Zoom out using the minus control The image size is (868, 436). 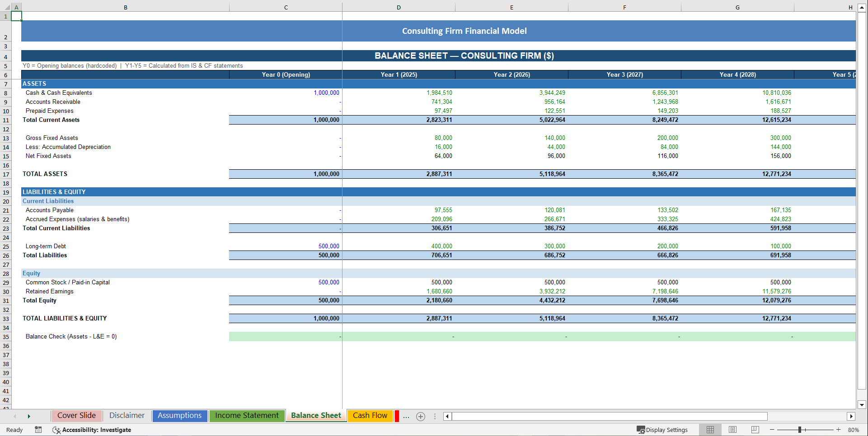(772, 430)
